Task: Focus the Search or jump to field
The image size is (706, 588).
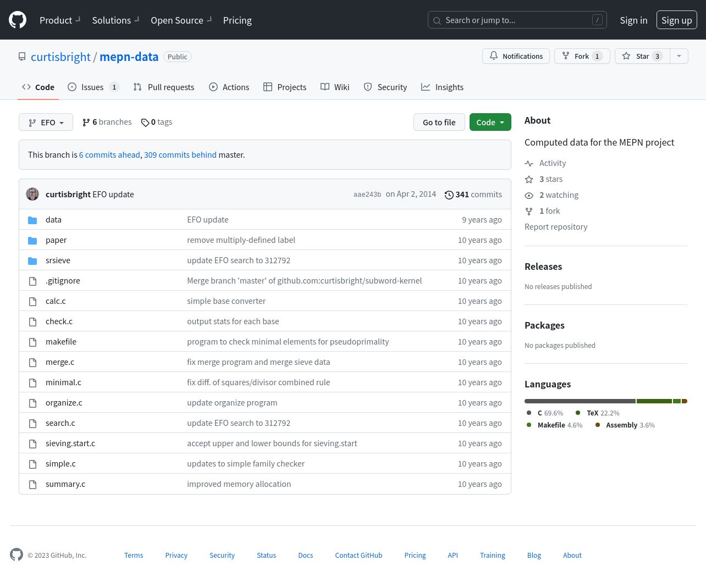Action: coord(517,20)
